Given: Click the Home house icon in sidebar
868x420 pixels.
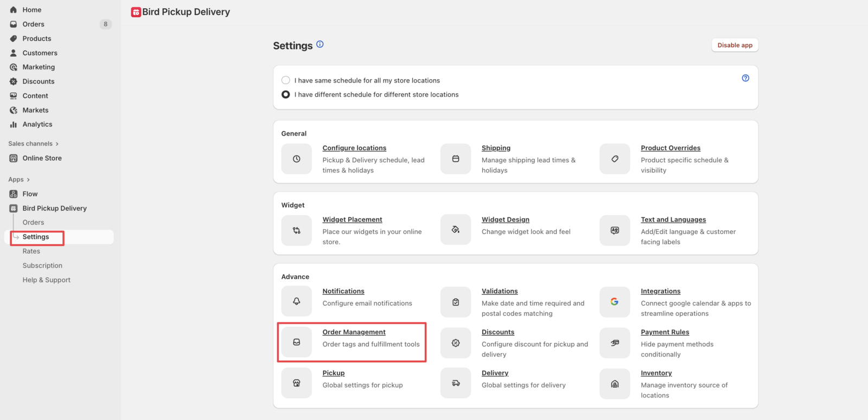Looking at the screenshot, I should [x=14, y=10].
